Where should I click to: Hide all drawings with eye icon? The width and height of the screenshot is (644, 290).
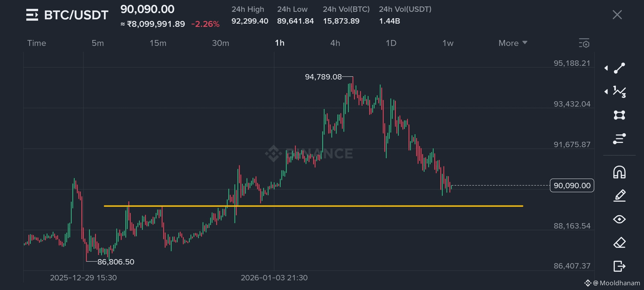point(619,219)
